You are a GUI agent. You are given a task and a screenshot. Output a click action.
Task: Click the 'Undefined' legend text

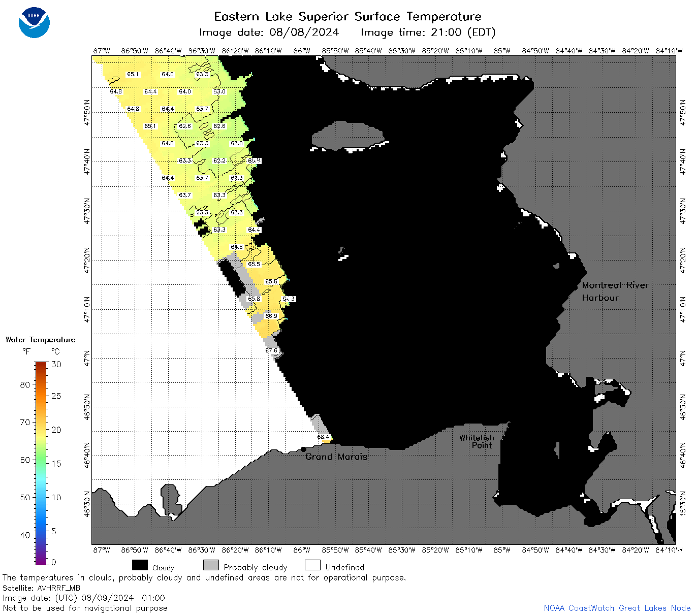tap(345, 567)
